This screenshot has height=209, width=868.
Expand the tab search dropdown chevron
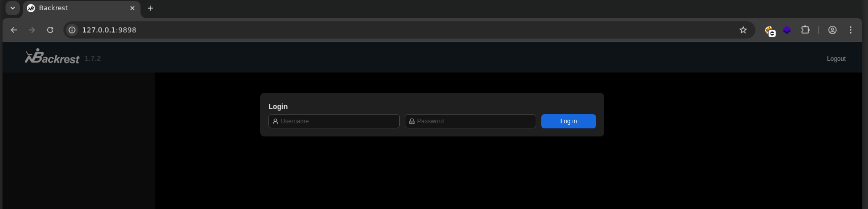click(x=13, y=8)
